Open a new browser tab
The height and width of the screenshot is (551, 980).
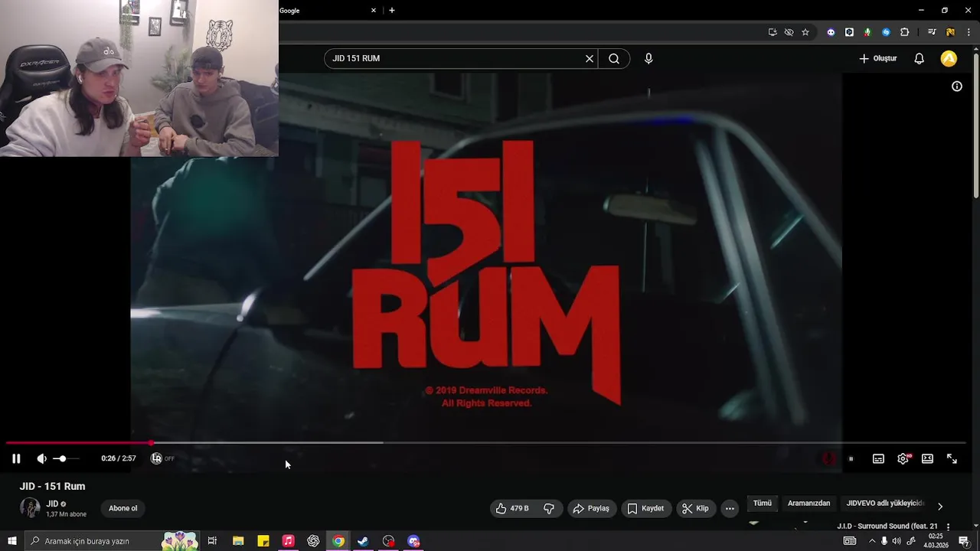(x=392, y=11)
